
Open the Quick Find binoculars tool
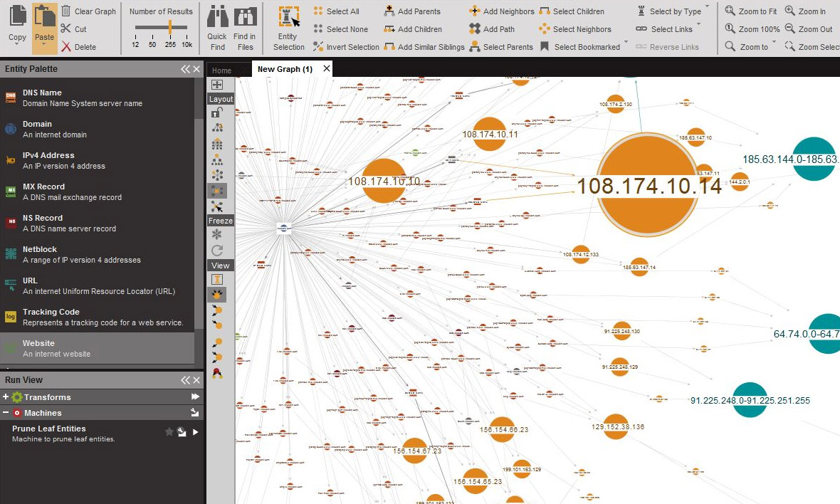point(217,17)
